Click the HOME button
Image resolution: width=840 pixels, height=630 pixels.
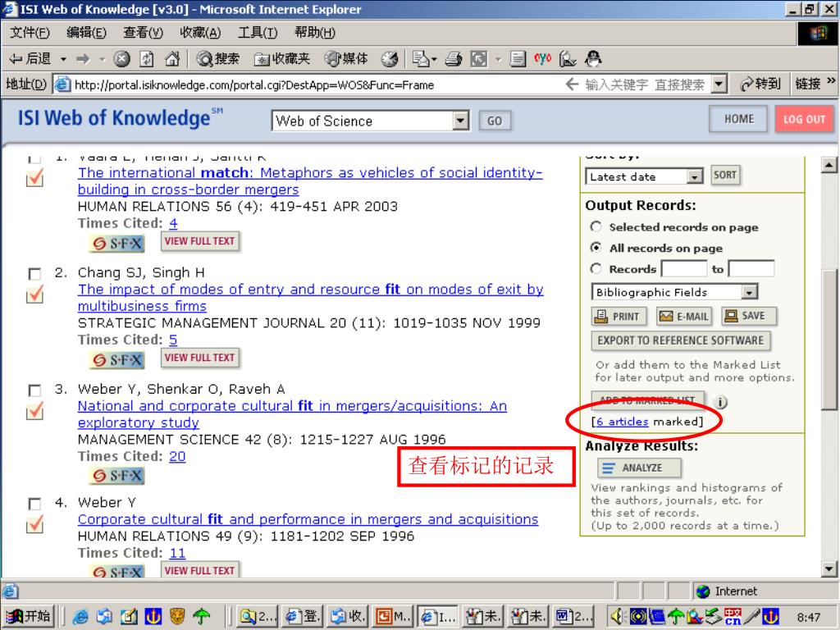[x=739, y=119]
